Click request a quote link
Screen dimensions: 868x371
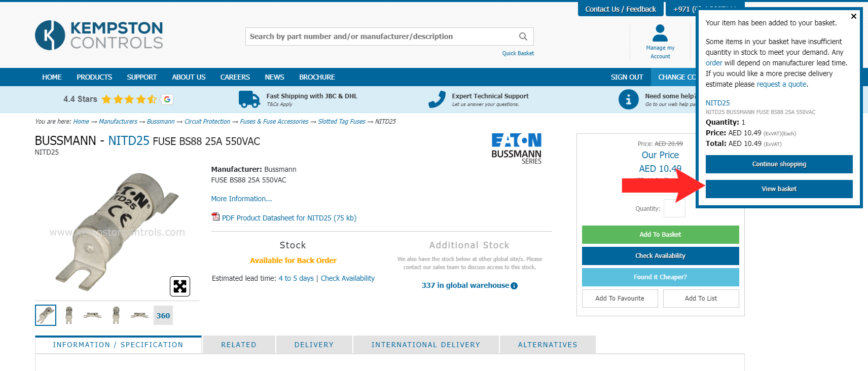781,84
